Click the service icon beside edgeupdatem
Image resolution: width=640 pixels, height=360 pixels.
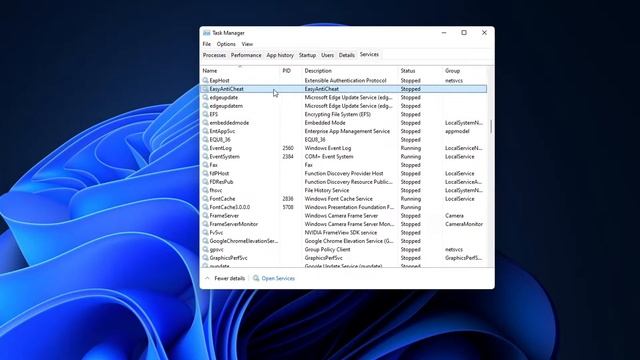pos(205,106)
